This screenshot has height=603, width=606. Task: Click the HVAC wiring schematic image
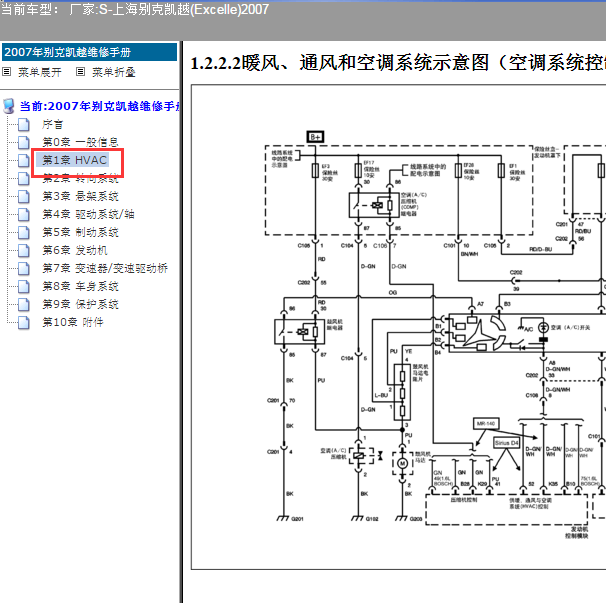(x=398, y=327)
